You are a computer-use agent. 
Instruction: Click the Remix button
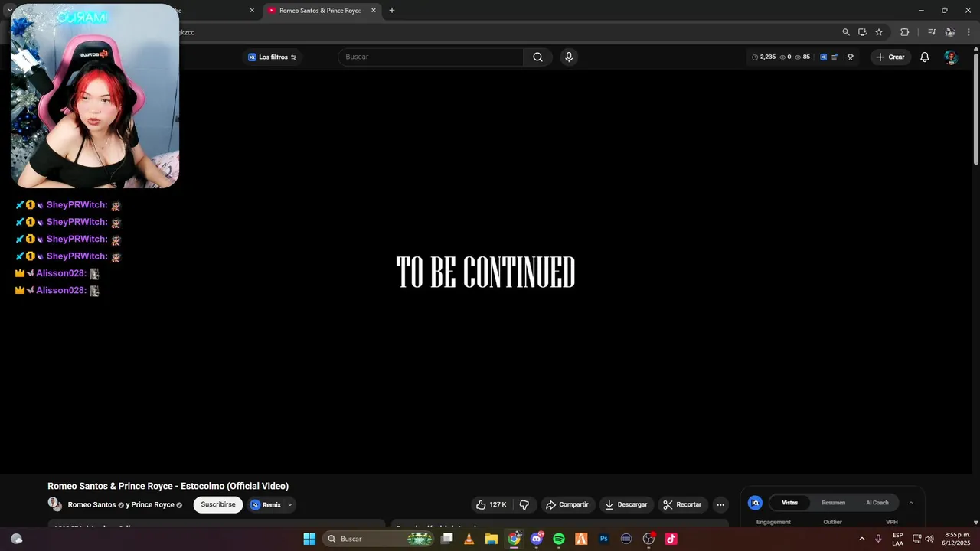[x=266, y=505]
